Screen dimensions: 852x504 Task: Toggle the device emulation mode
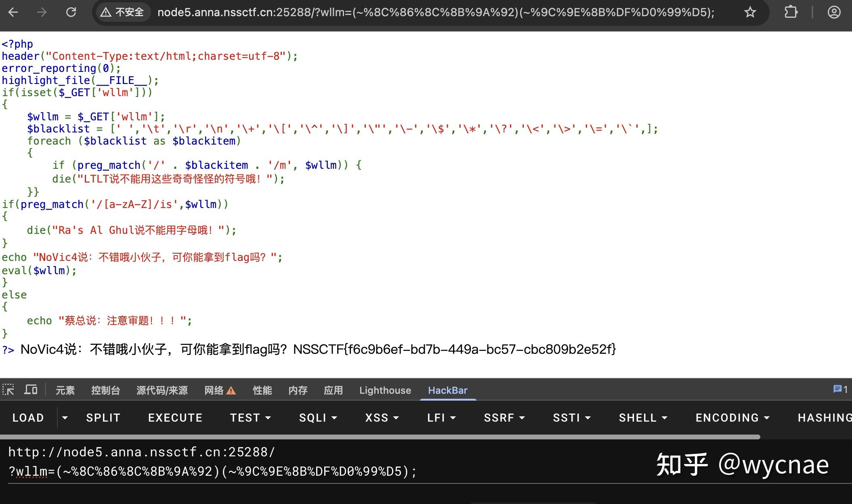31,390
